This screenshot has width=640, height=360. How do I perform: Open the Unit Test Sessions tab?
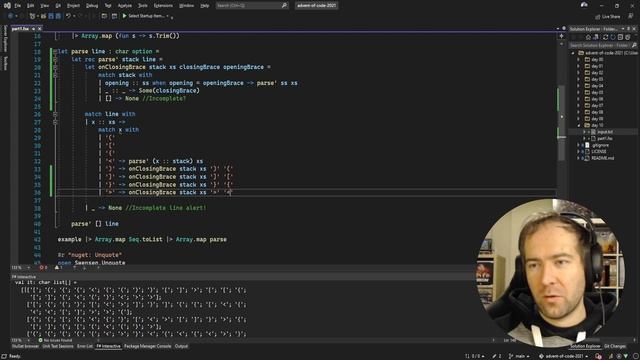[x=58, y=346]
